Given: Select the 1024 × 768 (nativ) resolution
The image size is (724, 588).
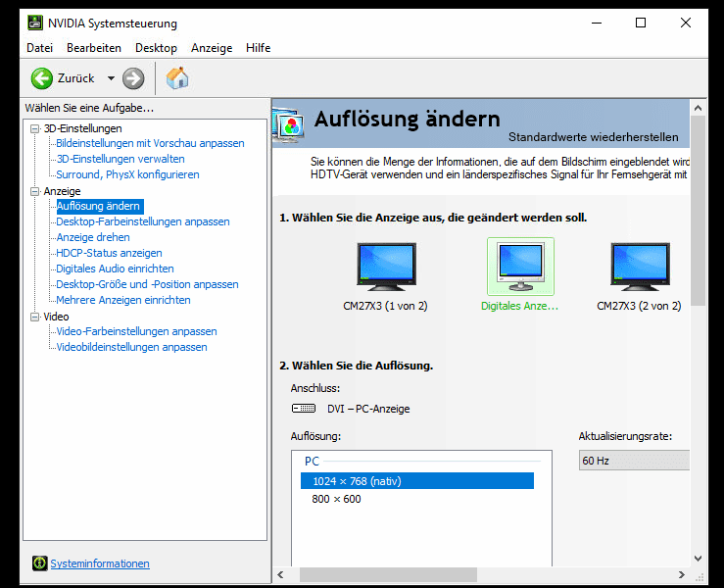Looking at the screenshot, I should pyautogui.click(x=417, y=481).
